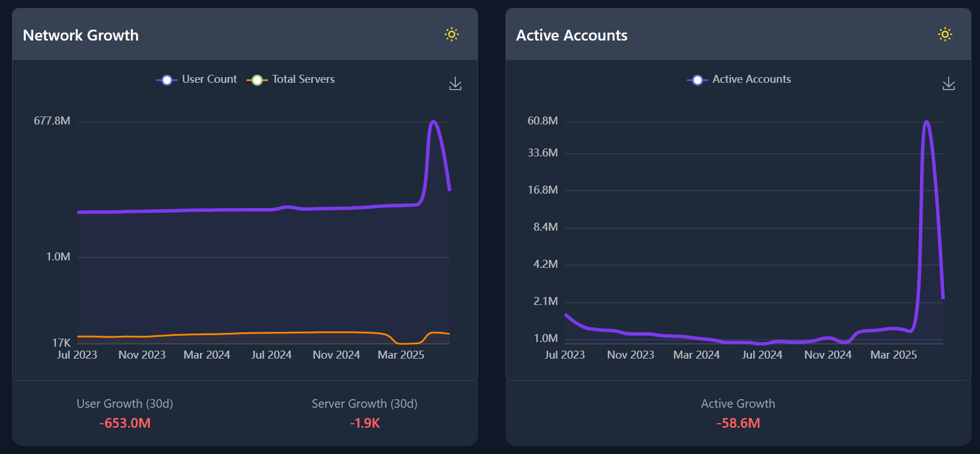Viewport: 980px width, 454px height.
Task: Click Mar 2025 label on Network Growth axis
Action: coord(401,355)
